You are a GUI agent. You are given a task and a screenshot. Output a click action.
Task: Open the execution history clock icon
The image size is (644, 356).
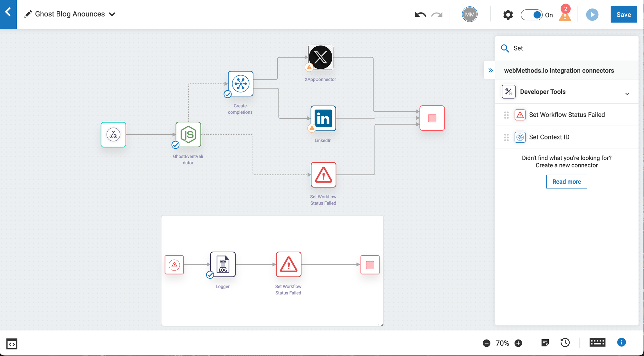tap(565, 343)
